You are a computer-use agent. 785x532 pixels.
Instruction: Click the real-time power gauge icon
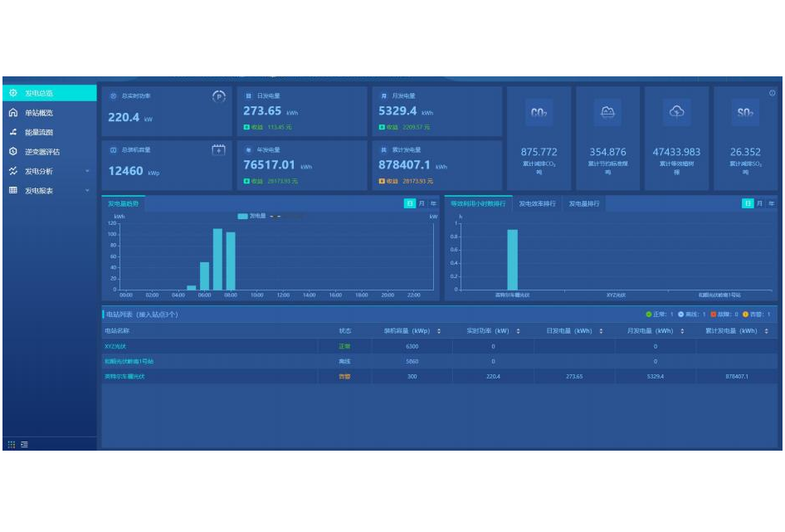[x=219, y=96]
